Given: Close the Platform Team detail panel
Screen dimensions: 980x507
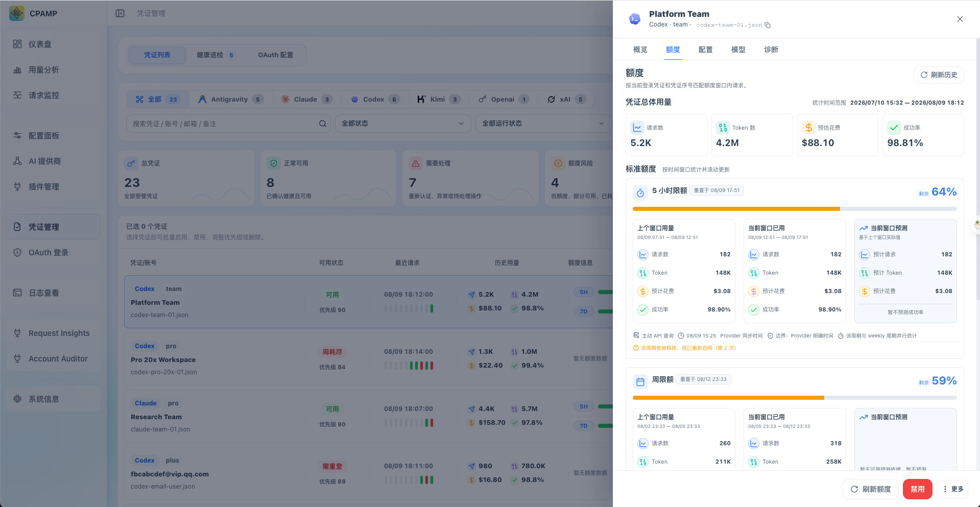Looking at the screenshot, I should (x=960, y=19).
